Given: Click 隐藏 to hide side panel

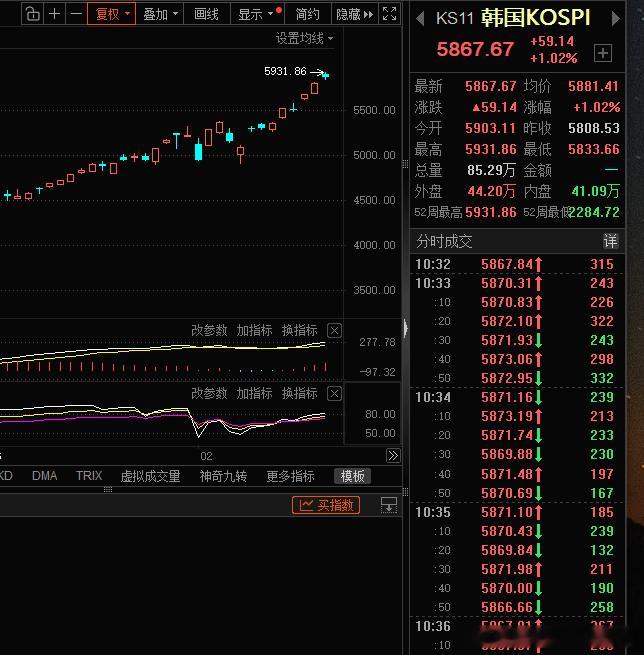Looking at the screenshot, I should click(354, 14).
